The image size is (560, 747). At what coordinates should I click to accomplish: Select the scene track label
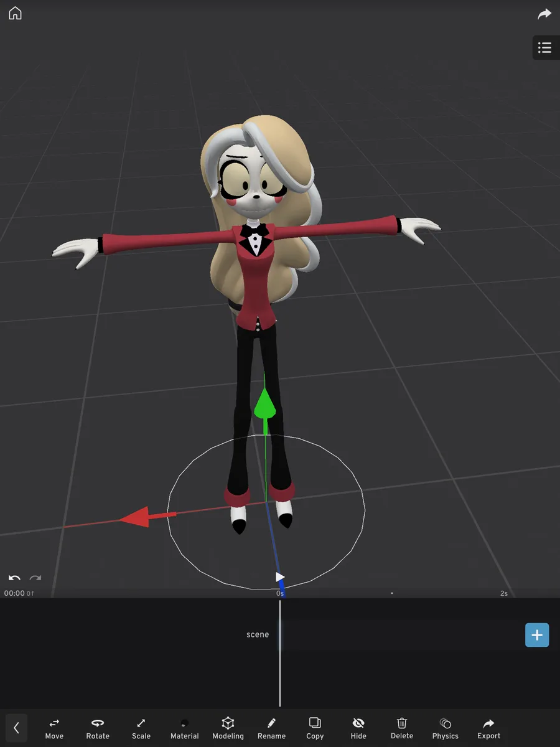[258, 635]
